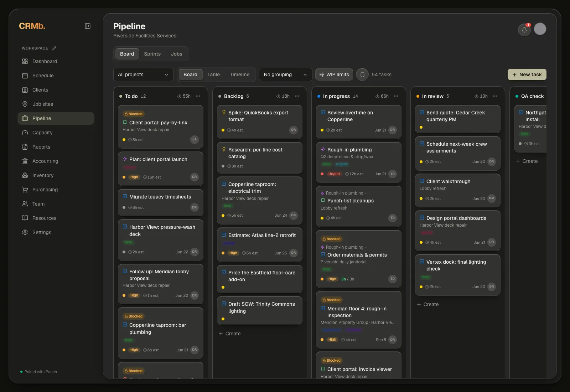Open Dashboard in sidebar

[56, 61]
